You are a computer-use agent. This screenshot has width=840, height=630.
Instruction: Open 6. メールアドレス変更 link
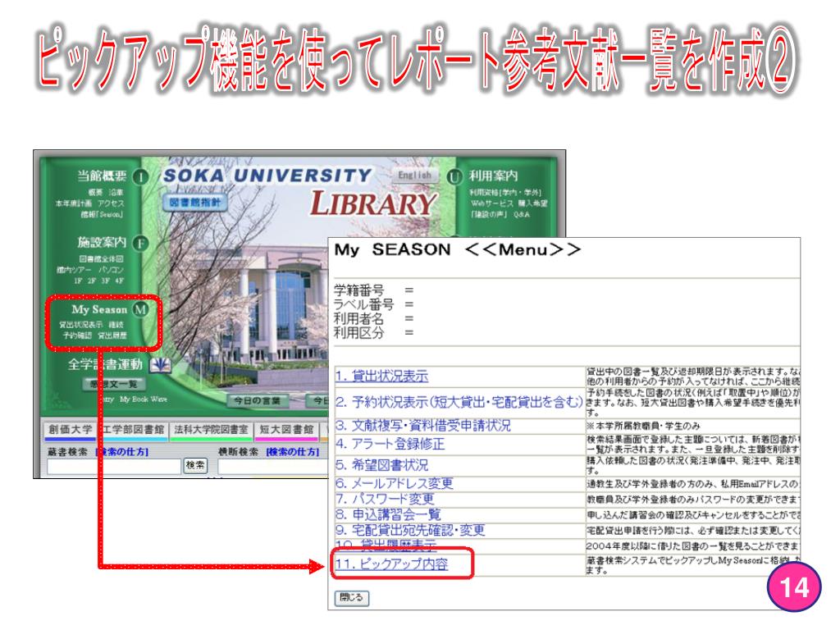pos(395,484)
